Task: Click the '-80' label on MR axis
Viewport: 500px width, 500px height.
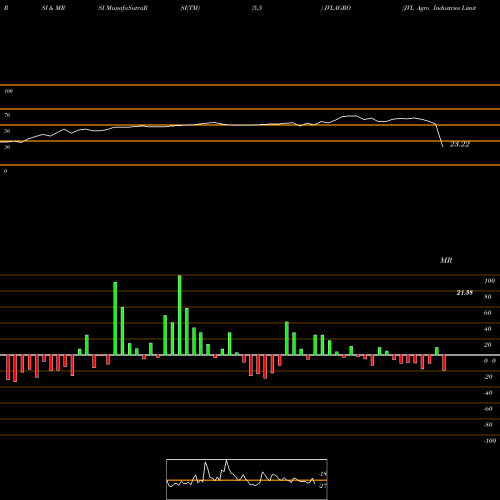Action: (x=488, y=425)
